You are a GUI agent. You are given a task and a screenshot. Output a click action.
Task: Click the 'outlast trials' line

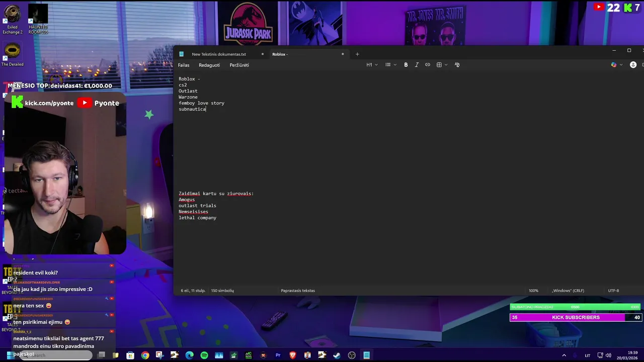[x=197, y=206]
